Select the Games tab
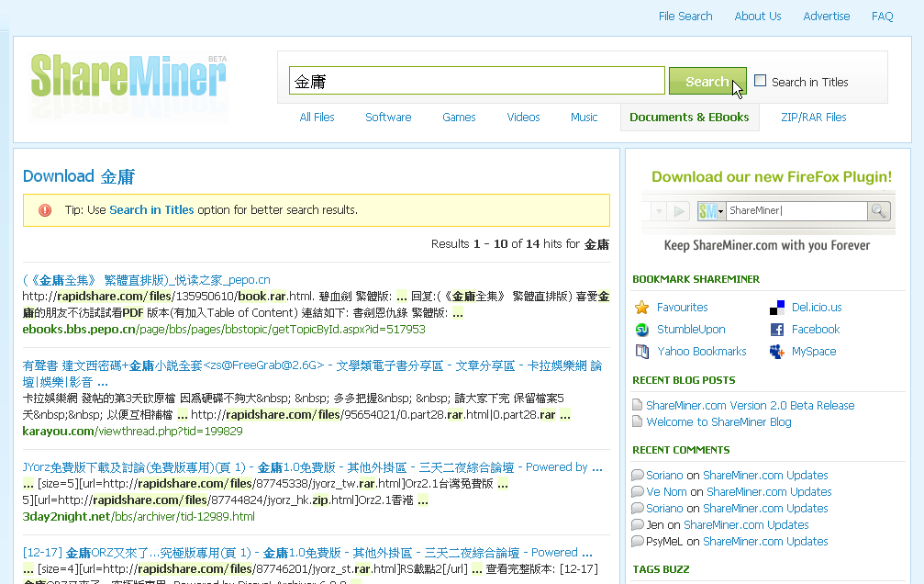 459,117
